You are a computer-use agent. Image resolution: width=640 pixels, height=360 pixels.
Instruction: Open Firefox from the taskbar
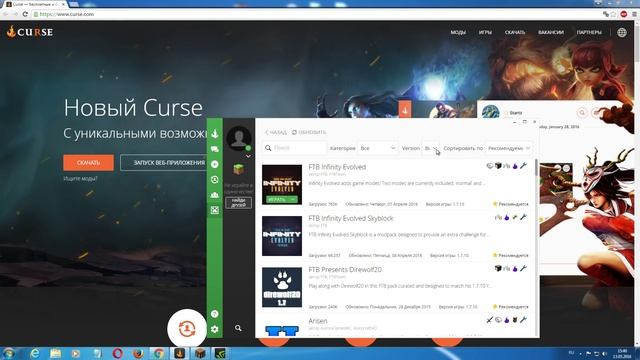(x=138, y=353)
